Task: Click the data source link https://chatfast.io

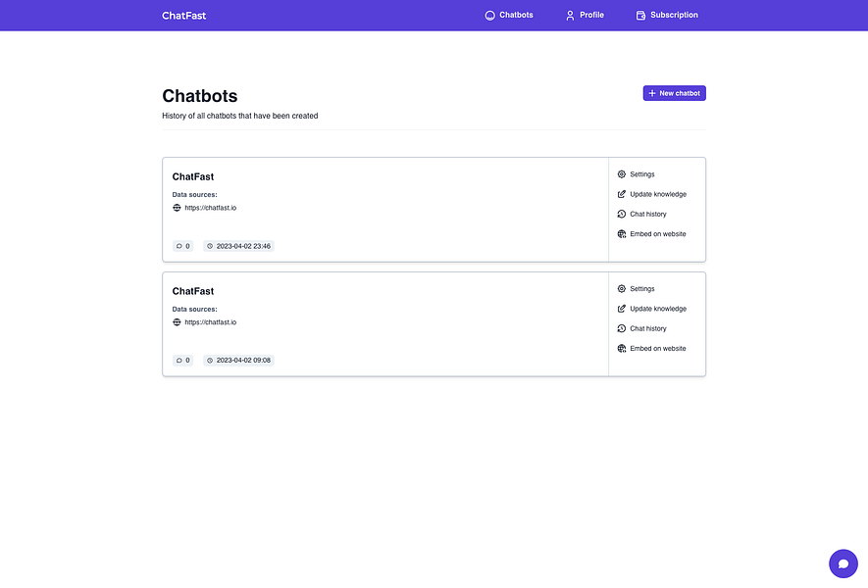Action: (x=211, y=207)
